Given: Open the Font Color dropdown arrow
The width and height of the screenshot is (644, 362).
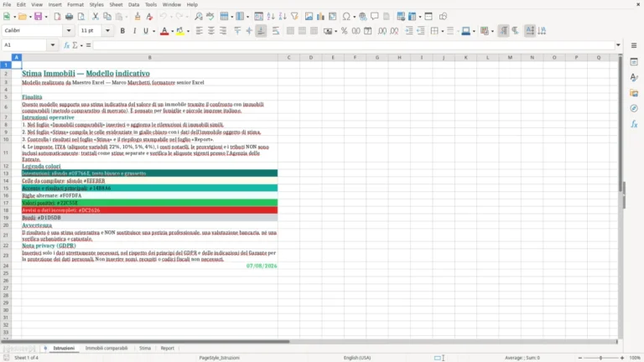Looking at the screenshot, I should 172,31.
